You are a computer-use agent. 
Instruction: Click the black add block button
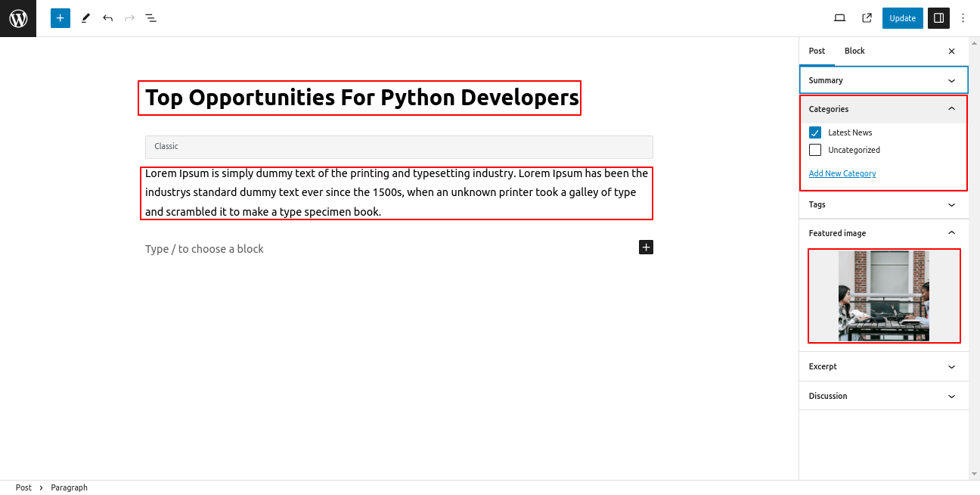coord(646,247)
